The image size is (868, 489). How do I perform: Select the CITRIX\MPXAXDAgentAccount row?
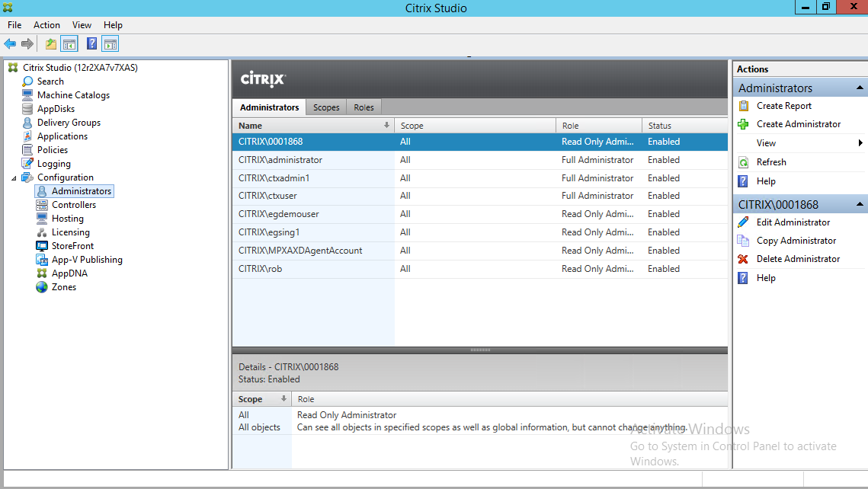coord(480,251)
